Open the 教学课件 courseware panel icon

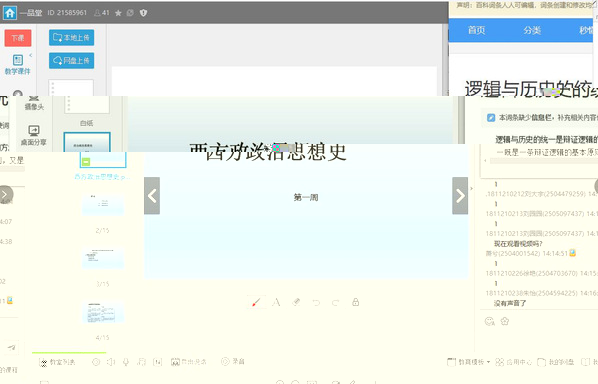pos(18,64)
